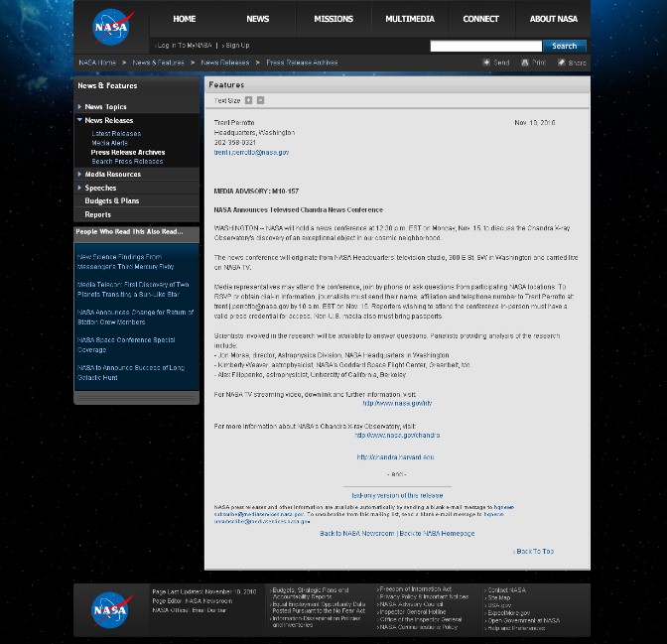
Task: Open Media Alerts in sidebar
Action: pyautogui.click(x=110, y=143)
